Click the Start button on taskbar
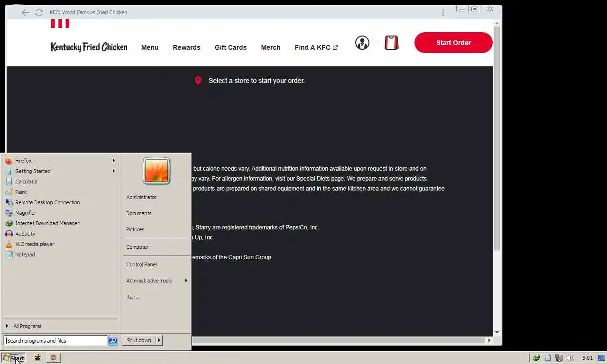Screen dimensions: 607x364 pyautogui.click(x=13, y=358)
